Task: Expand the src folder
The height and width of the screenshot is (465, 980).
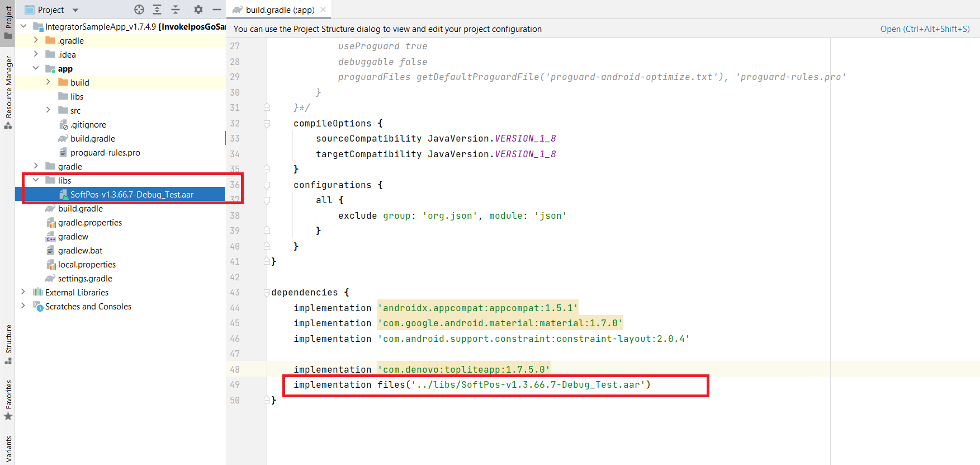Action: point(48,110)
